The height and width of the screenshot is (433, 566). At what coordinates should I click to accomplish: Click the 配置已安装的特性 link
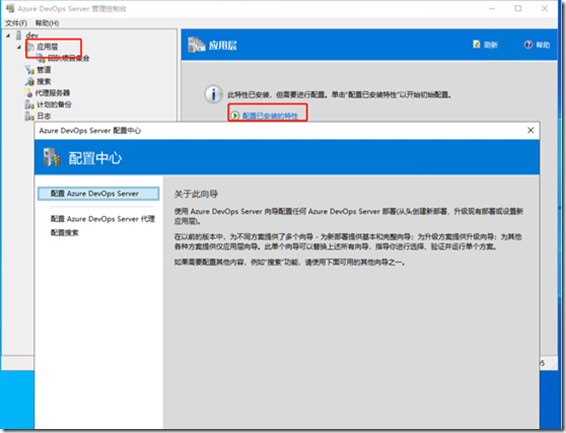[270, 115]
